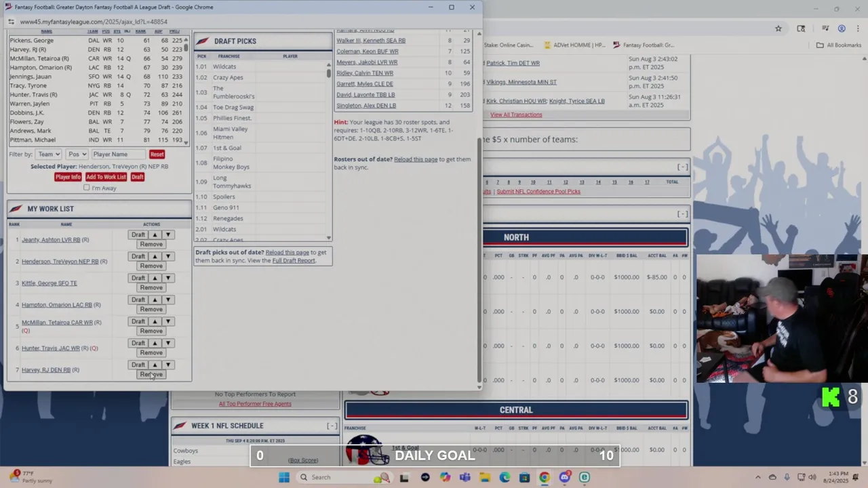Screen dimensions: 868x488
Task: Move Jeanty, Ashton down in work list
Action: pos(167,235)
